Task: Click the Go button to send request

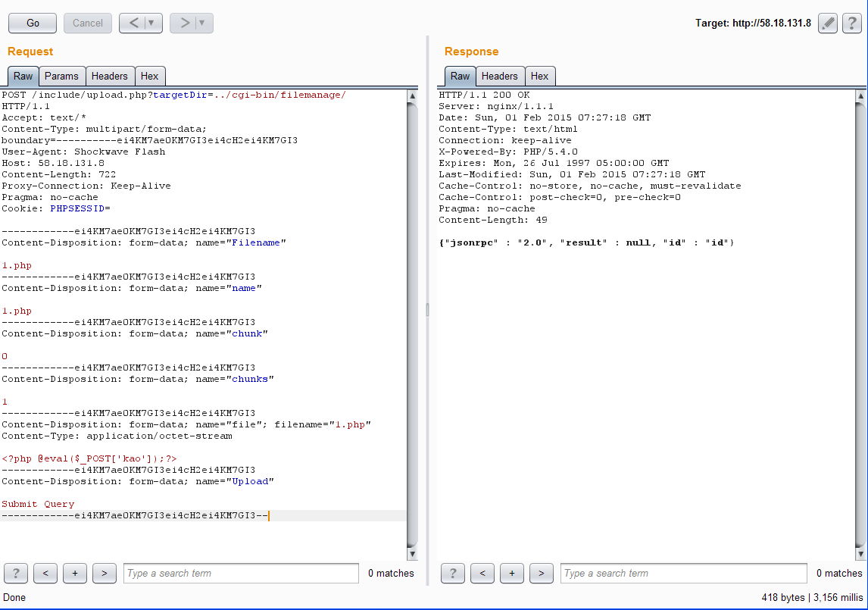Action: click(x=33, y=23)
